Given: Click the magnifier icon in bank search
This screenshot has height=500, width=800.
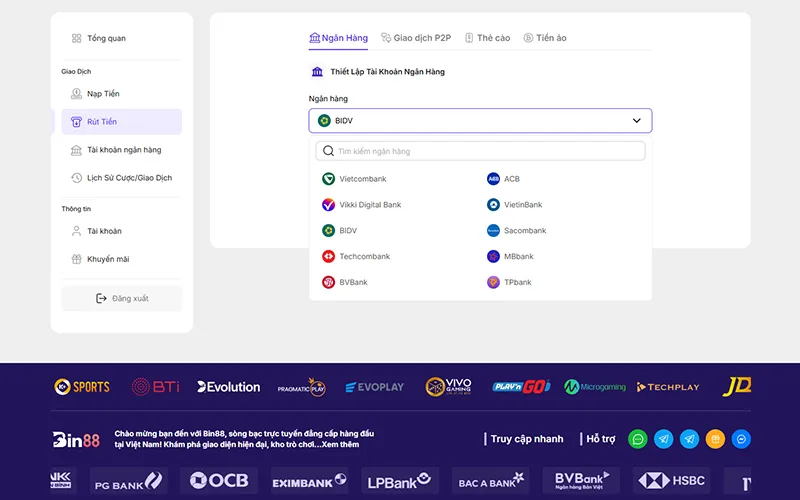Looking at the screenshot, I should click(327, 151).
